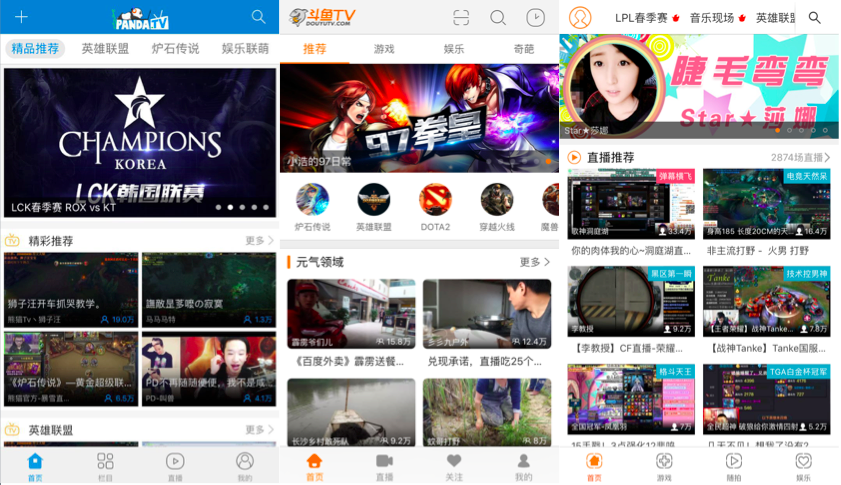Image resolution: width=841 pixels, height=485 pixels.
Task: Click title 你的肉体我的心~洞庭湖直
Action: click(631, 251)
